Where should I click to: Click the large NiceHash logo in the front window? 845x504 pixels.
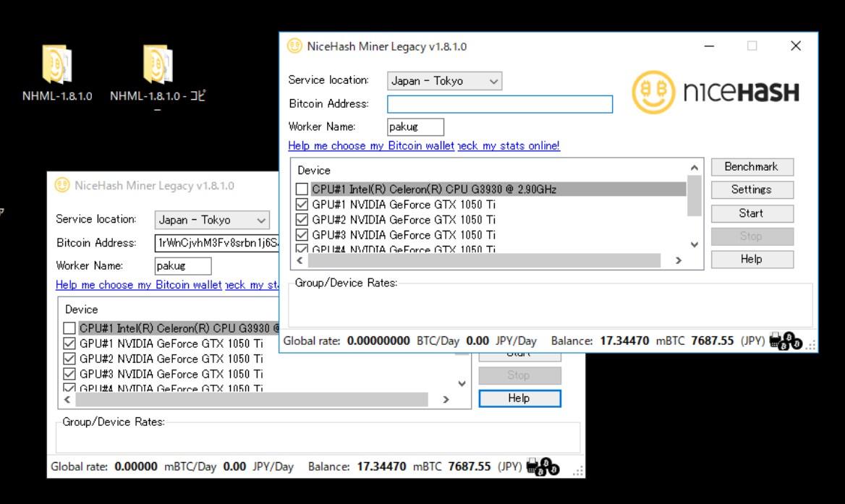(716, 92)
